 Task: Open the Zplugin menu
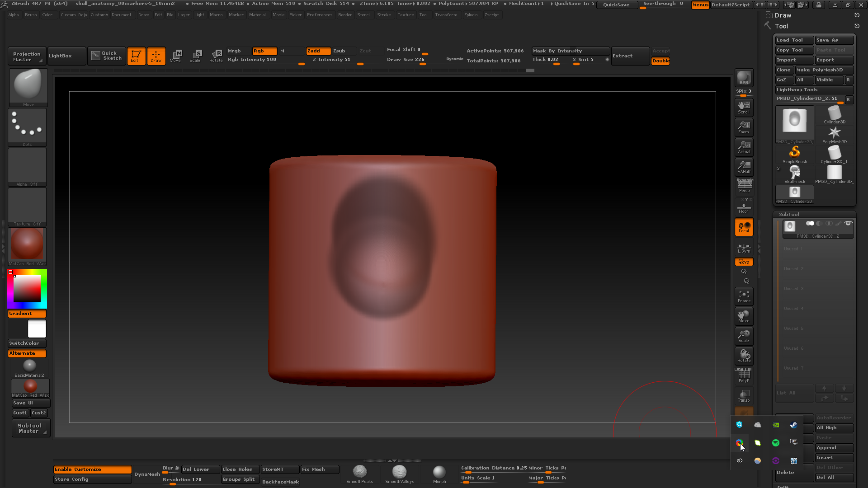[471, 15]
